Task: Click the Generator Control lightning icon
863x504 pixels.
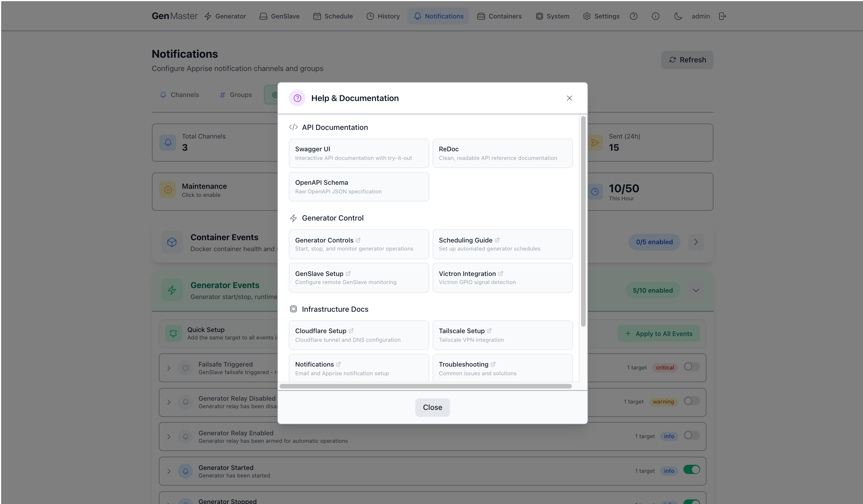Action: click(293, 218)
